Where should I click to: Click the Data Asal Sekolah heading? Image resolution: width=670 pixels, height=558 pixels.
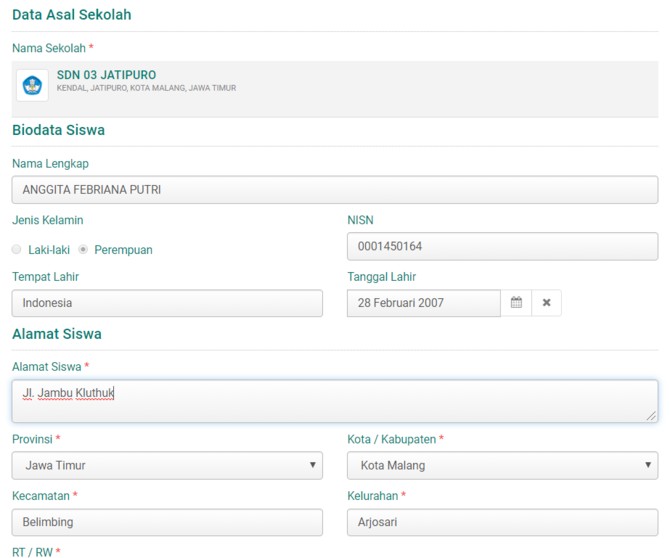tap(72, 15)
